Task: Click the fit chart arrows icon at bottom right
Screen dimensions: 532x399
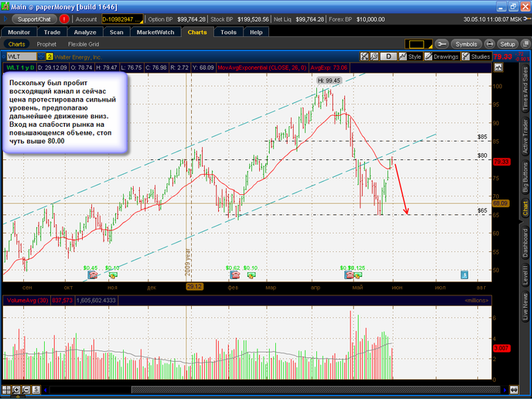Action: (x=514, y=390)
